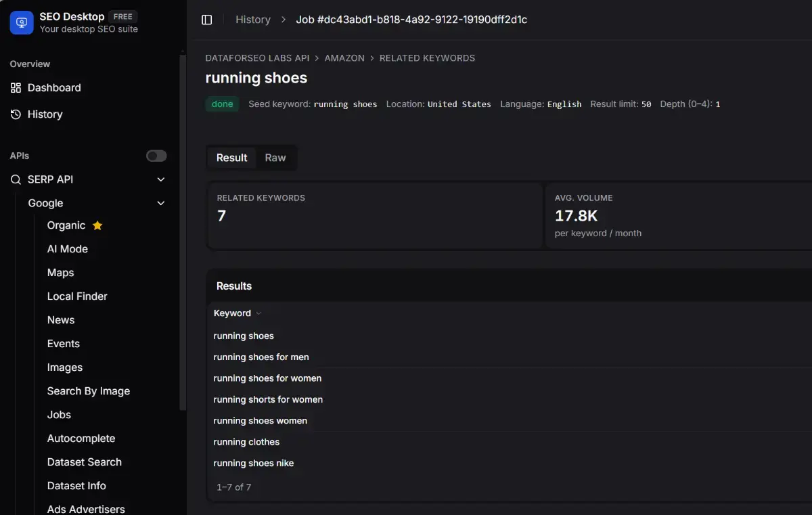Select the keyword row running shoes nike
Image resolution: width=812 pixels, height=515 pixels.
point(254,463)
